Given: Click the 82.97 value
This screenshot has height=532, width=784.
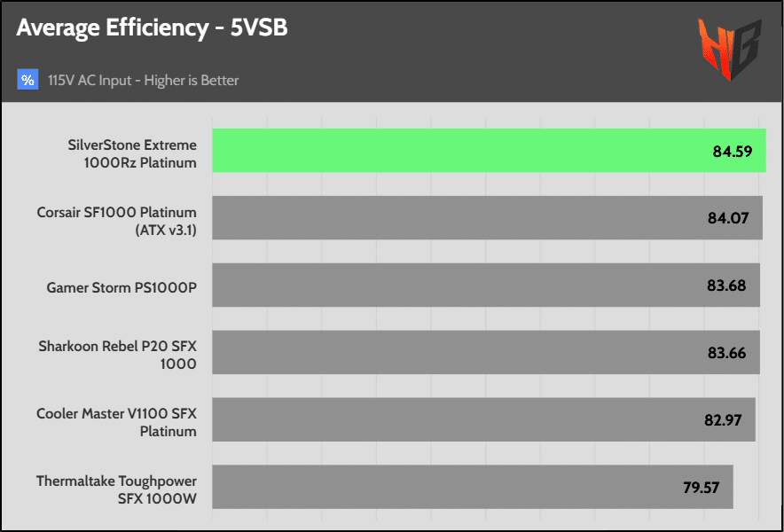Looking at the screenshot, I should pos(723,420).
